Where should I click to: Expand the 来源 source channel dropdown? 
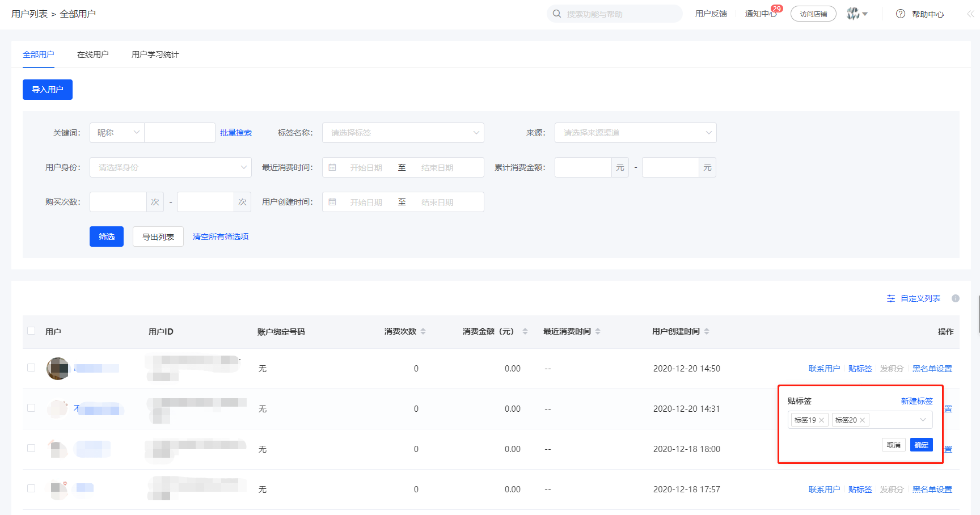636,133
